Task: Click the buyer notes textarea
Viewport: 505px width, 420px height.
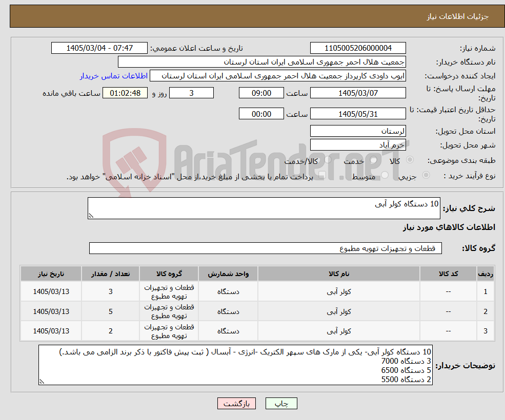Action: pyautogui.click(x=235, y=365)
